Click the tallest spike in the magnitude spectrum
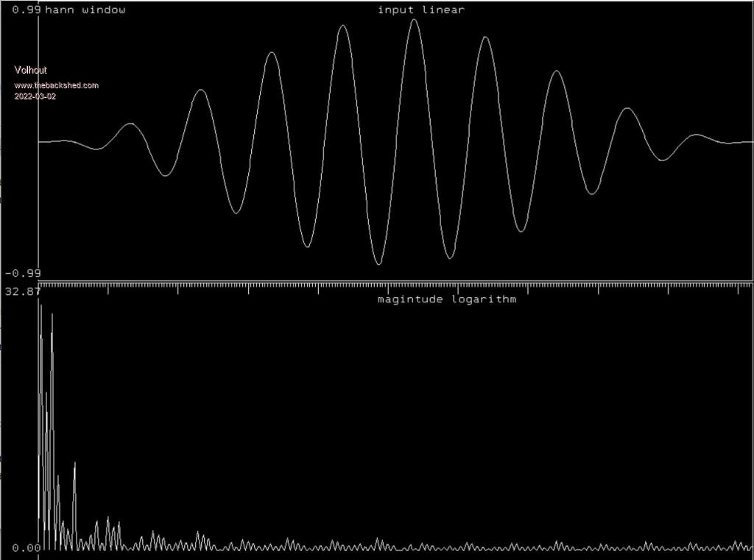 click(x=40, y=305)
